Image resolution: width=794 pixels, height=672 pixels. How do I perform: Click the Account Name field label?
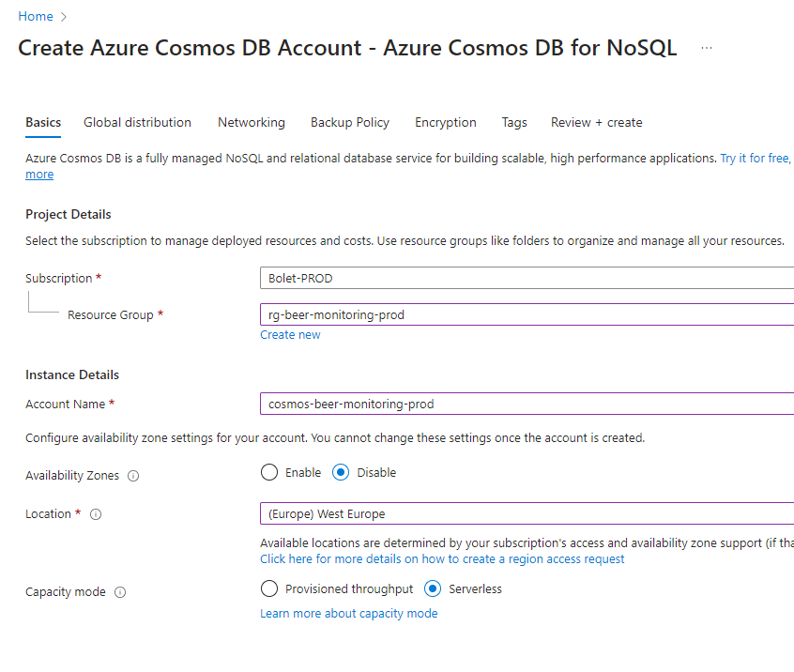pos(66,405)
